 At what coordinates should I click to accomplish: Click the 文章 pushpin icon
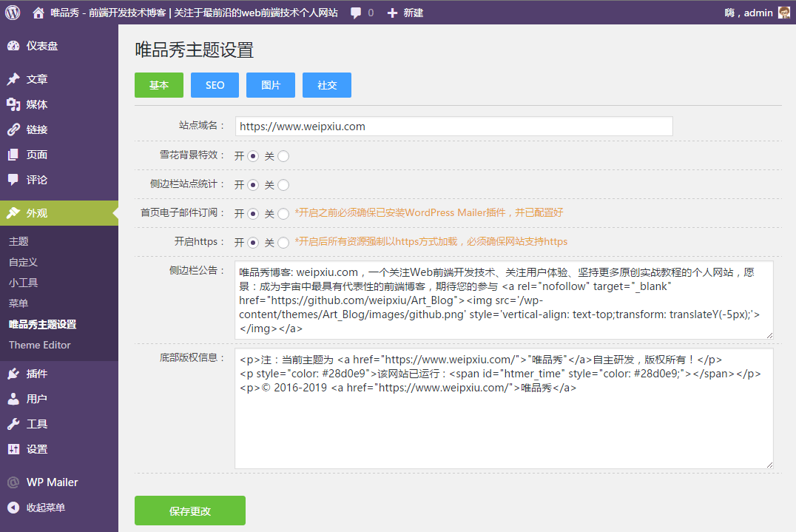pos(13,79)
